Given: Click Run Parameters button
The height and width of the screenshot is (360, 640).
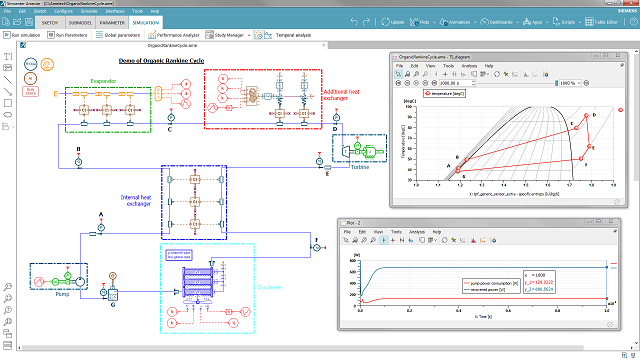Looking at the screenshot, I should [67, 35].
